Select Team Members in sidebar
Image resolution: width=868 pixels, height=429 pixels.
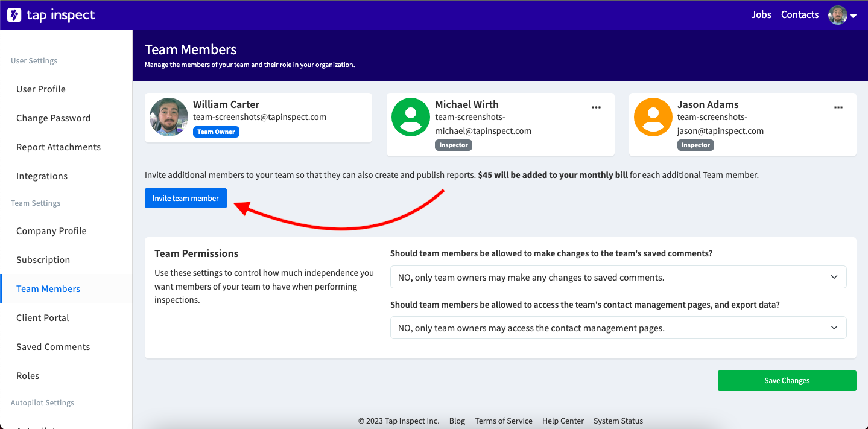pos(66,289)
